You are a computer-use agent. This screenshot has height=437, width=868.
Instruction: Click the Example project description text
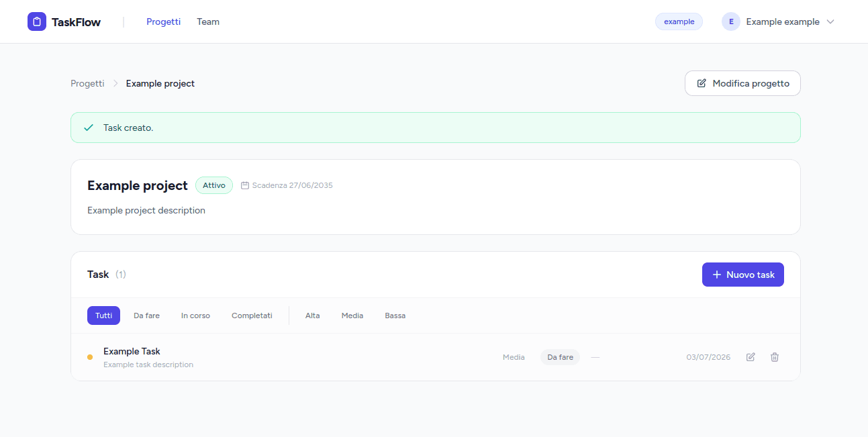(x=146, y=210)
